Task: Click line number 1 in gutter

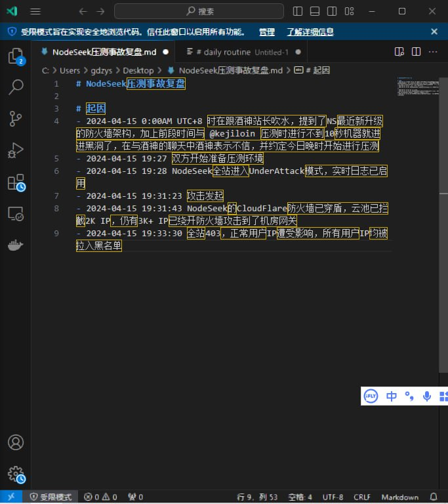Action: pos(56,84)
